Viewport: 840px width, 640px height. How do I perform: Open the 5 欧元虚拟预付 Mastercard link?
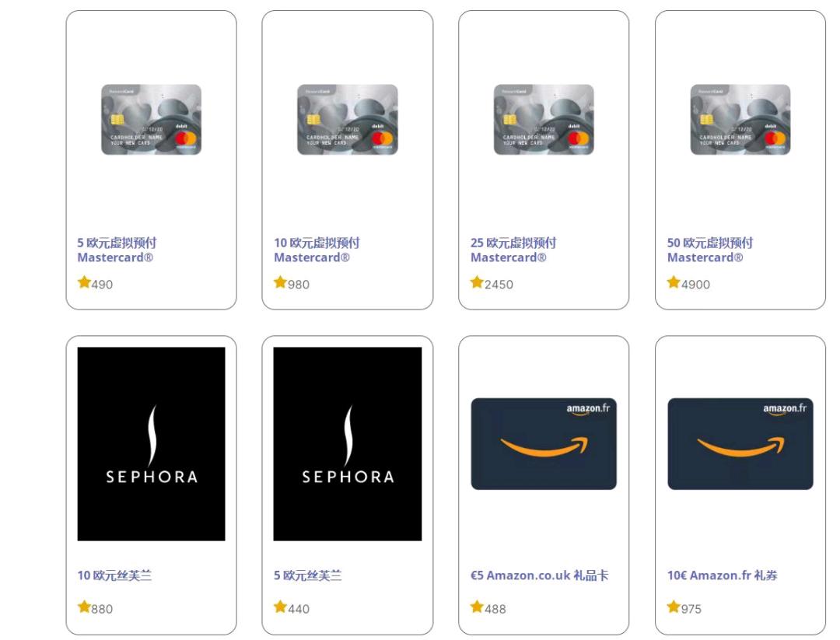click(117, 250)
